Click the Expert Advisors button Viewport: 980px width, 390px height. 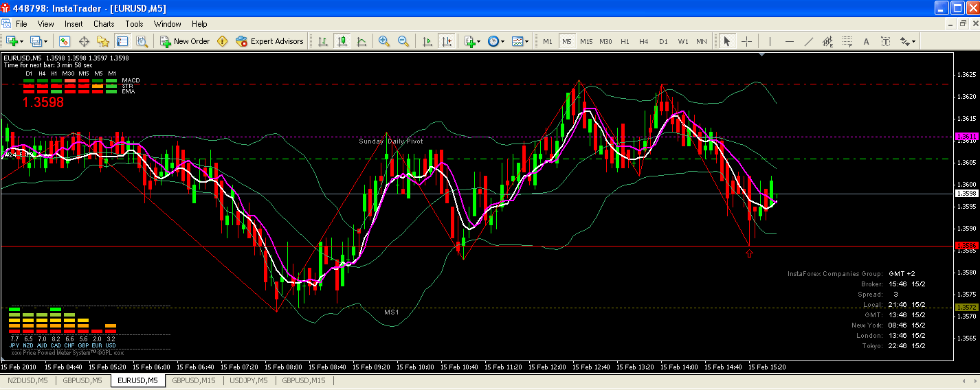click(269, 41)
